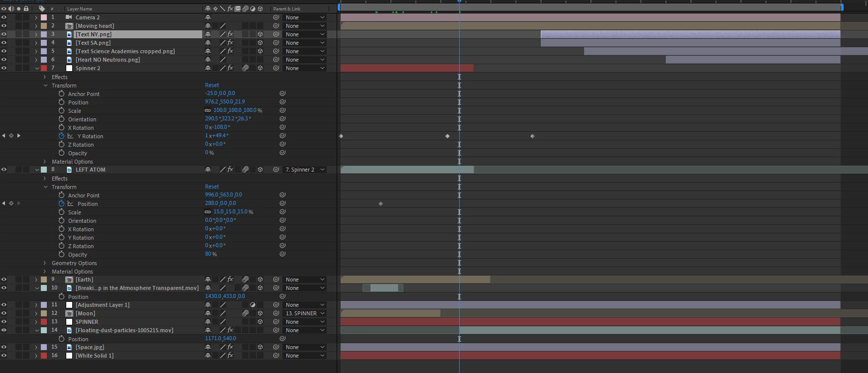Expand LEFT ATOM Geometry Options
Viewport: 868px width, 373px height.
(x=45, y=263)
